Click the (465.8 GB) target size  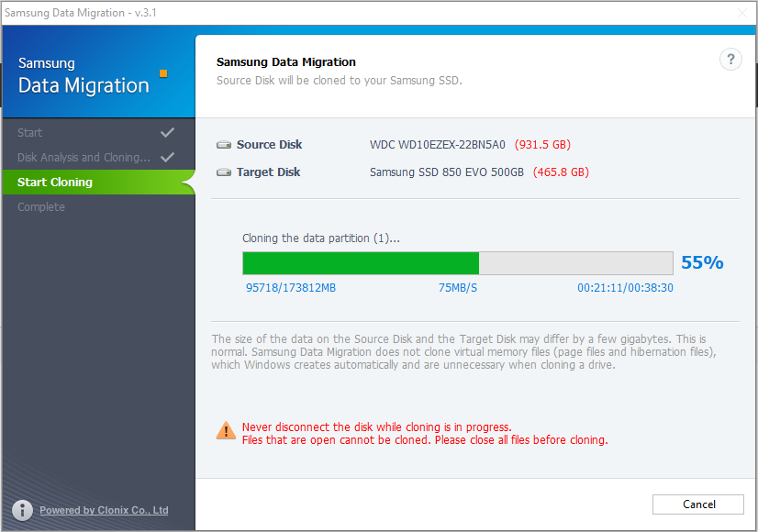coord(561,172)
